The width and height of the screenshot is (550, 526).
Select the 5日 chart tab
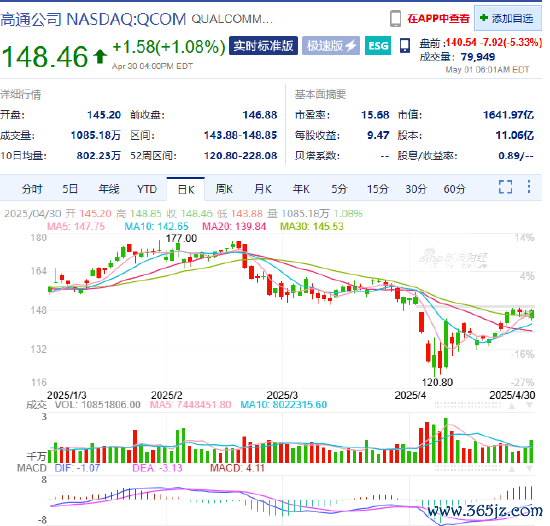70,189
